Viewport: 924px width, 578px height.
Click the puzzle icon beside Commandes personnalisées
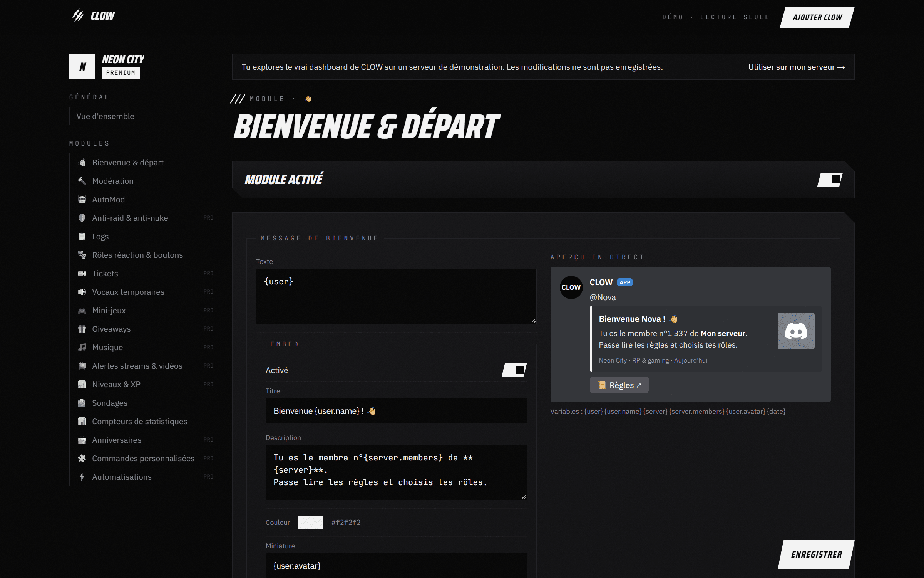point(82,459)
